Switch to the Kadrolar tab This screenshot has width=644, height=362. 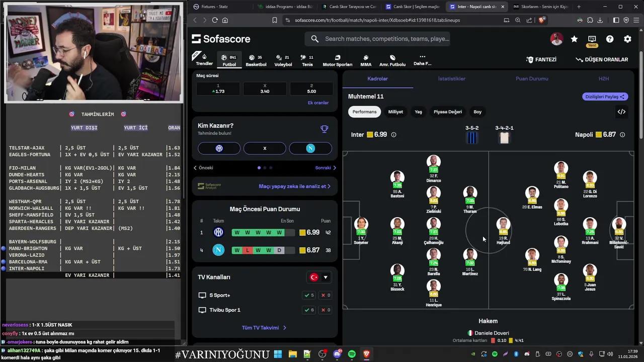pyautogui.click(x=377, y=79)
